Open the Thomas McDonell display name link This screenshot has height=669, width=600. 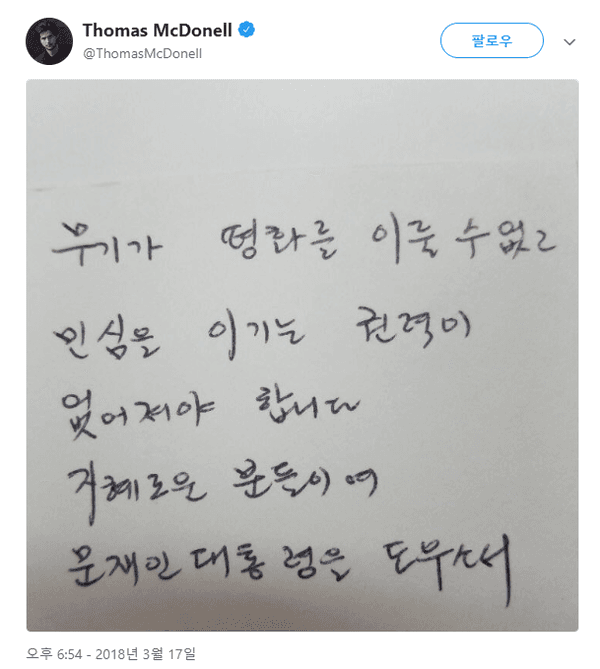pyautogui.click(x=157, y=30)
